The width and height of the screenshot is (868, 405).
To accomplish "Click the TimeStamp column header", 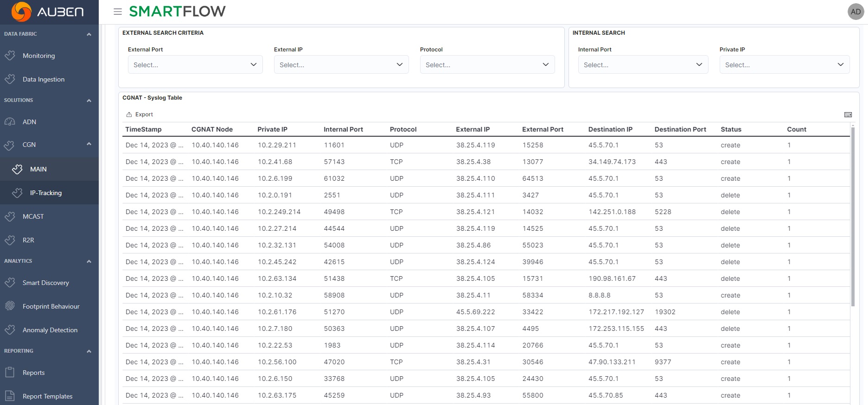I will click(x=143, y=129).
